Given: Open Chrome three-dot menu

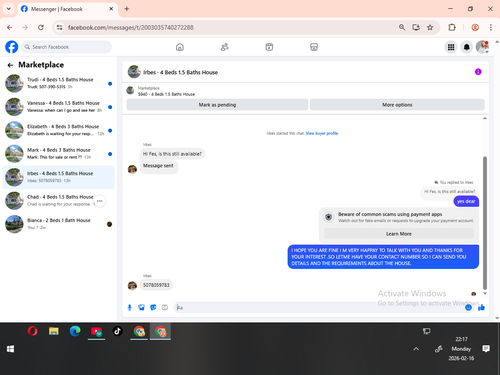Looking at the screenshot, I should pos(491,27).
